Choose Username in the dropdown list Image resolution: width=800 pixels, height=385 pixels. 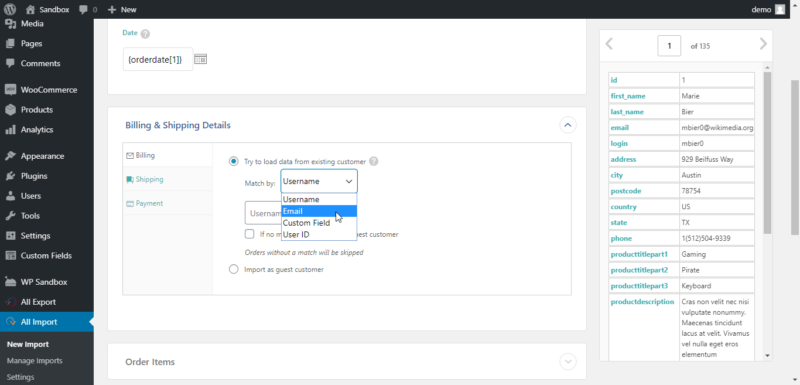click(319, 199)
